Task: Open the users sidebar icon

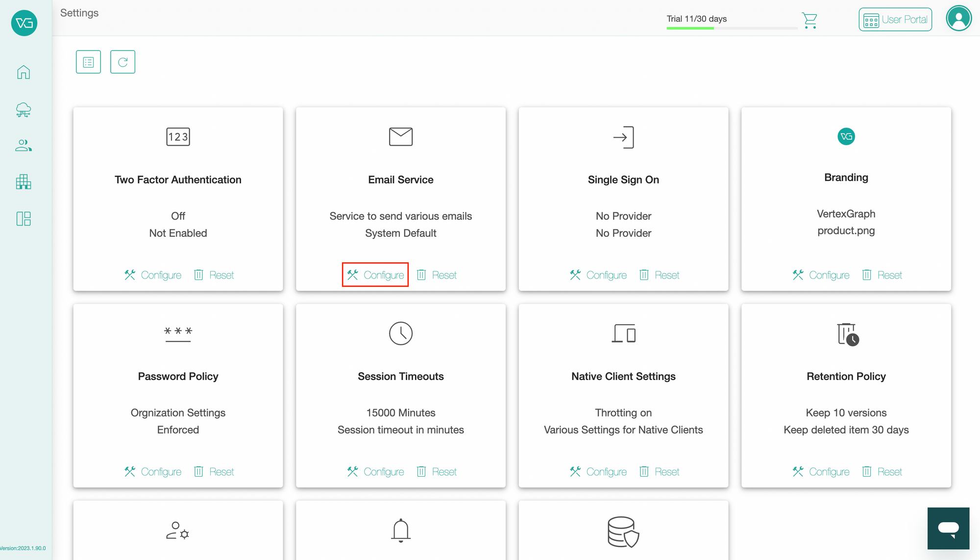Action: pos(24,146)
